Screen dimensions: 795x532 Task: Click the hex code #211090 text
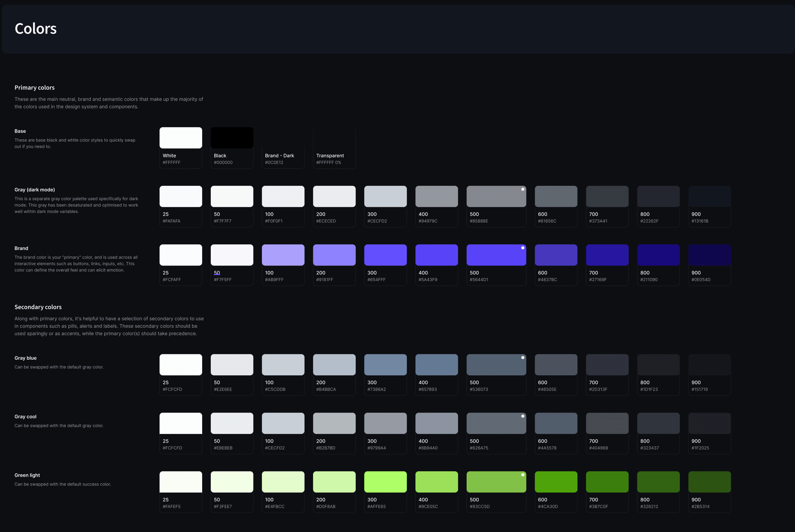click(649, 280)
